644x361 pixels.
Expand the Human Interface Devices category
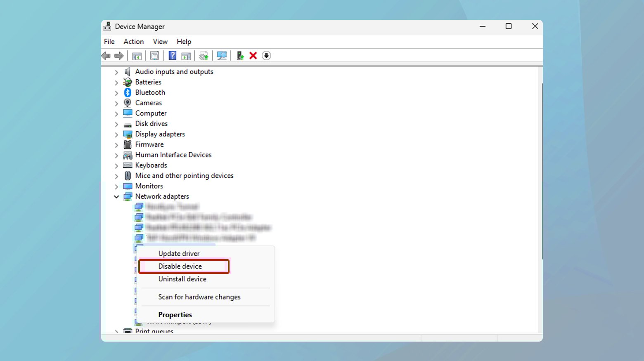pyautogui.click(x=116, y=155)
